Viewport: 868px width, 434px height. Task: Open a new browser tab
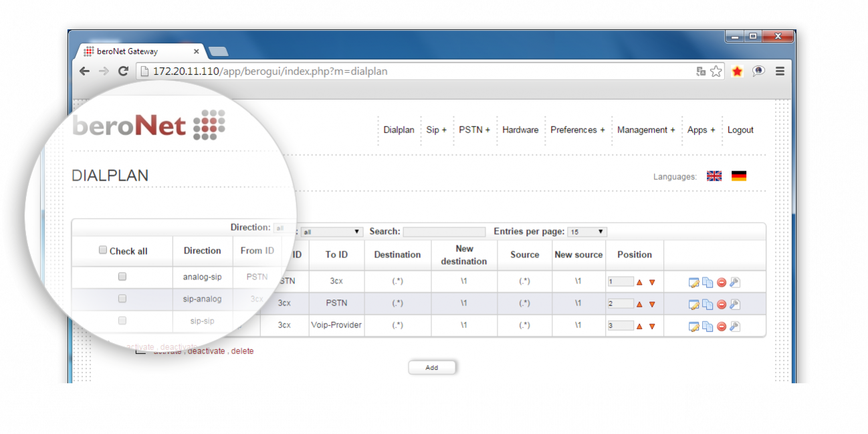click(219, 51)
